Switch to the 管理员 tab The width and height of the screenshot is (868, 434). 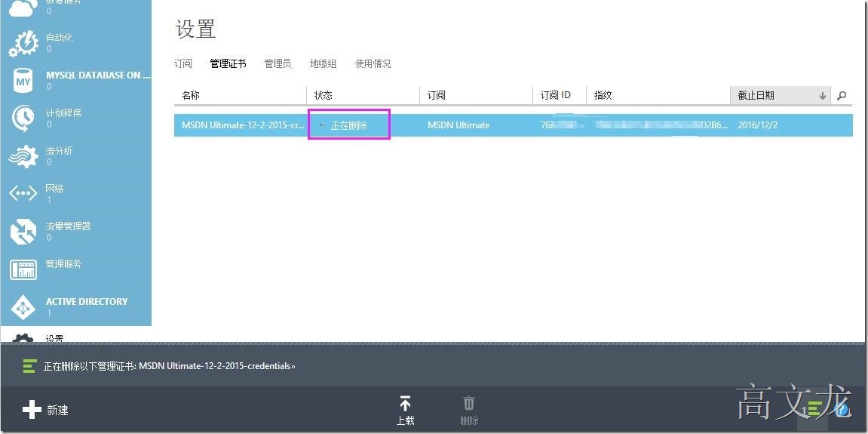278,63
